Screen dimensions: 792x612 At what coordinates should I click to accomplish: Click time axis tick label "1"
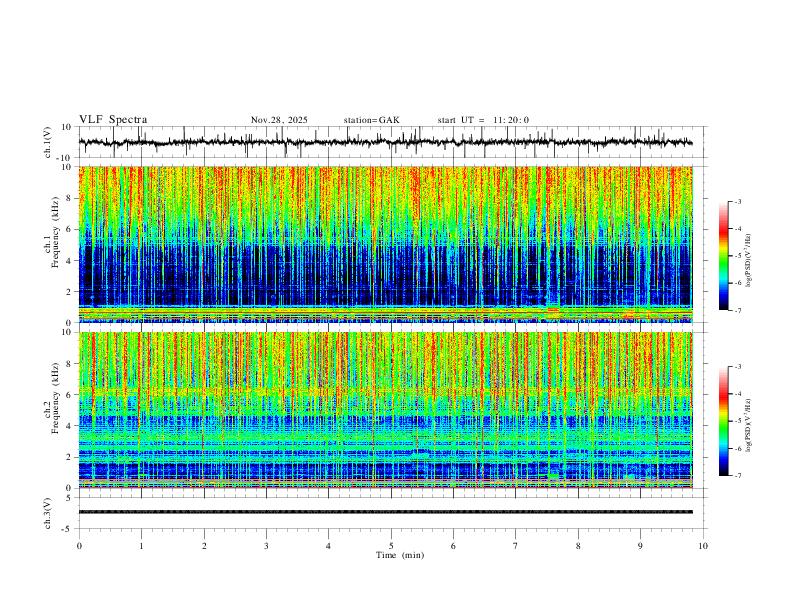141,546
